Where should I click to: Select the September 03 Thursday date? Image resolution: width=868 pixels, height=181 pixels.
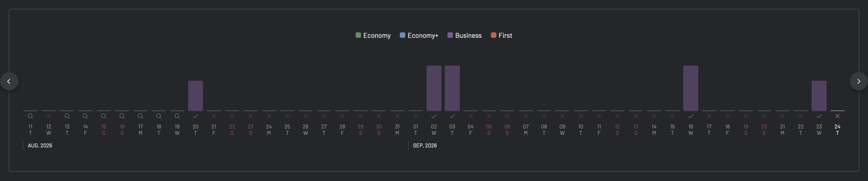pyautogui.click(x=452, y=130)
